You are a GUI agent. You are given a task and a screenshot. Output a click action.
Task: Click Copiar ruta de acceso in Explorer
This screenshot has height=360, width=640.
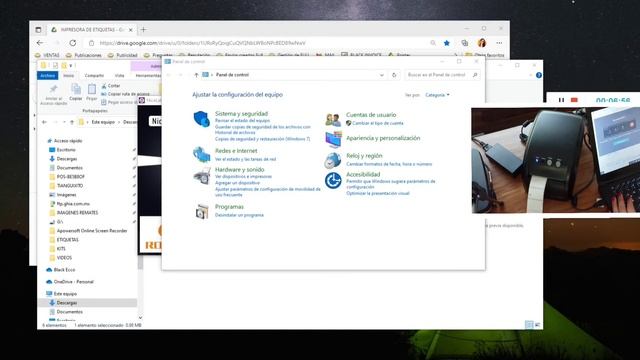tap(125, 94)
